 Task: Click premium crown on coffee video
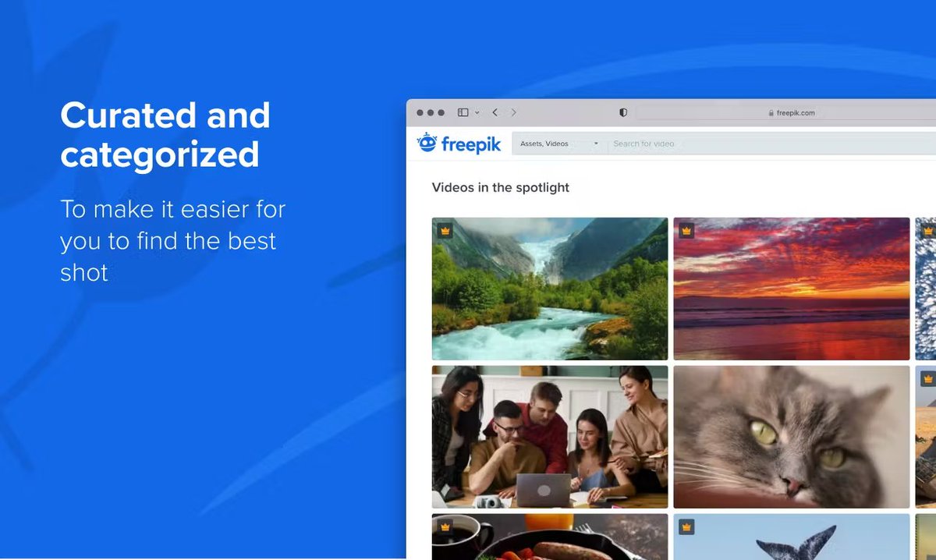(445, 526)
